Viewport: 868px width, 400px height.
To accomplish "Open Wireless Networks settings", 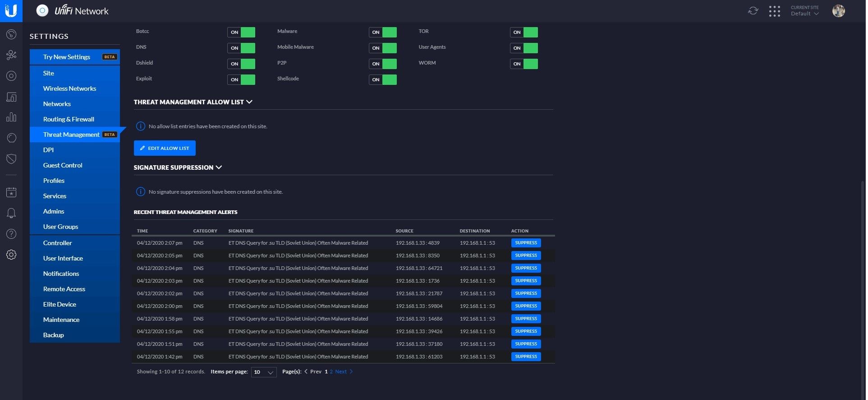I will point(75,88).
